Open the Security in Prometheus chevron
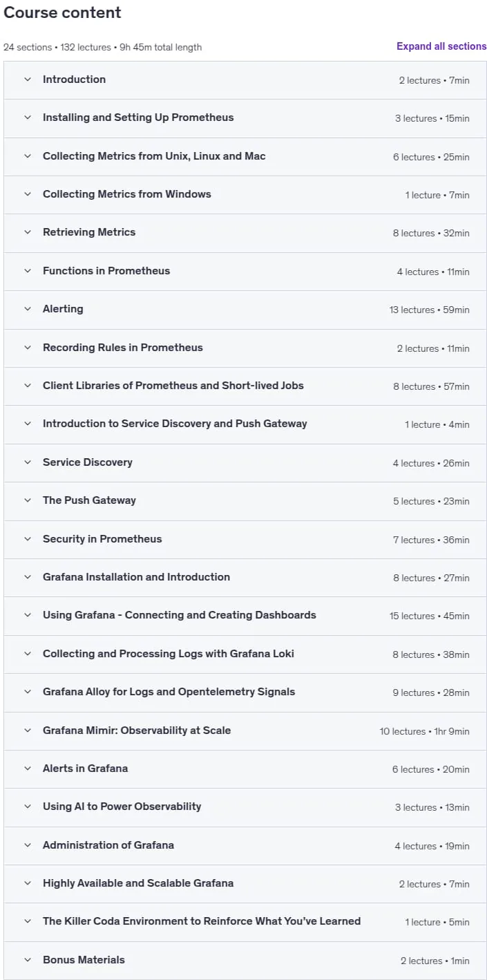The image size is (487, 980). (x=28, y=539)
